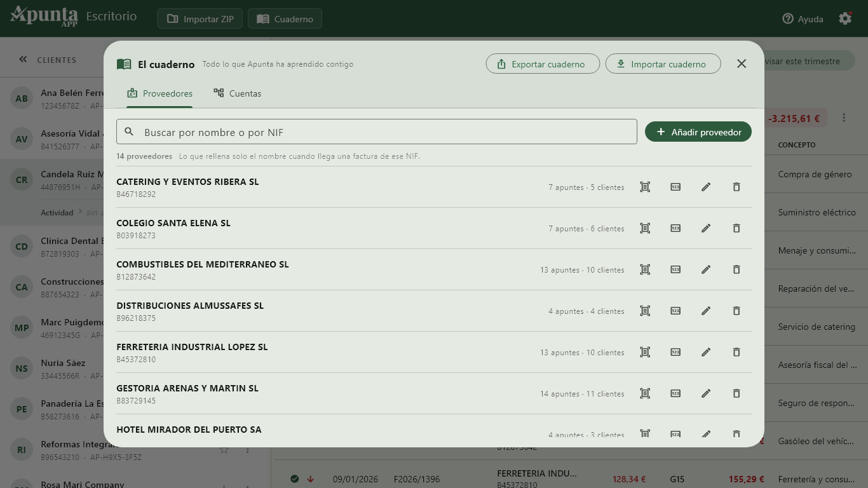868x488 pixels.
Task: Delete provider CATERING Y EVENTOS RIBERA SL
Action: coord(736,187)
